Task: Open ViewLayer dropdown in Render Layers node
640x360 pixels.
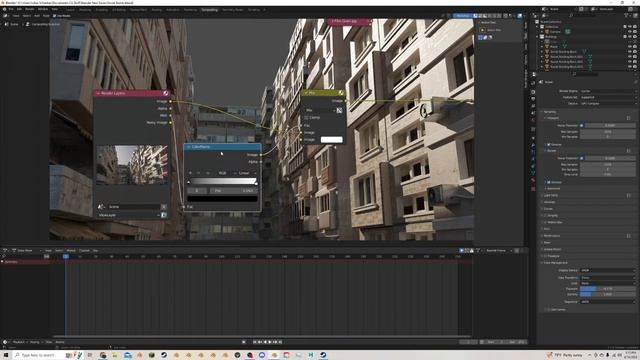Action: coord(129,215)
